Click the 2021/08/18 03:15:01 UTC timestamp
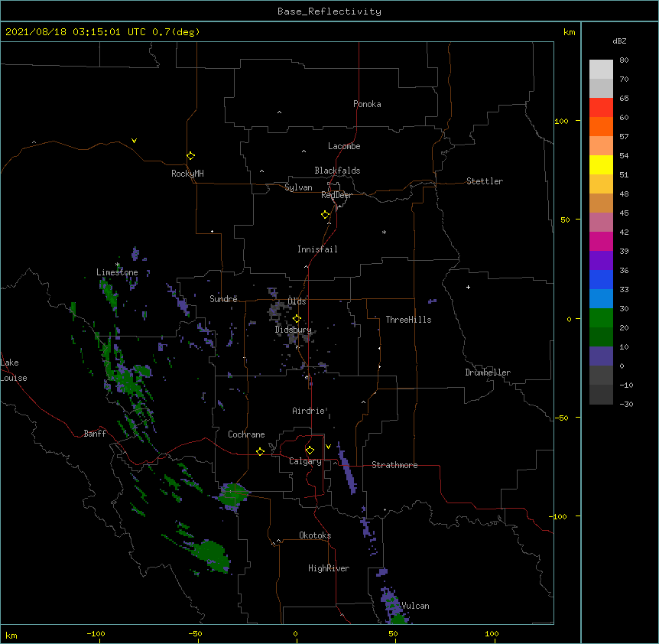Image resolution: width=659 pixels, height=644 pixels. pyautogui.click(x=102, y=32)
